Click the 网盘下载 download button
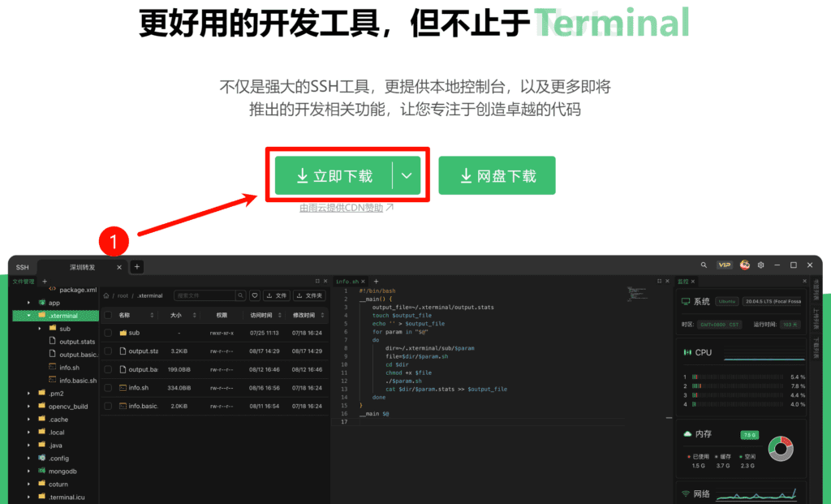Screen dimensions: 831x504 pos(496,174)
